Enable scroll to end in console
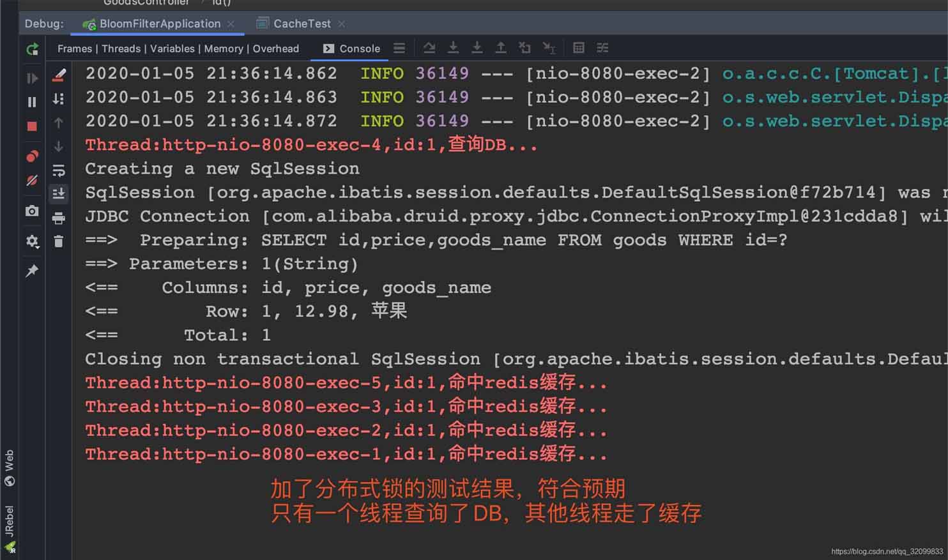Viewport: 948px width, 560px height. pyautogui.click(x=59, y=194)
